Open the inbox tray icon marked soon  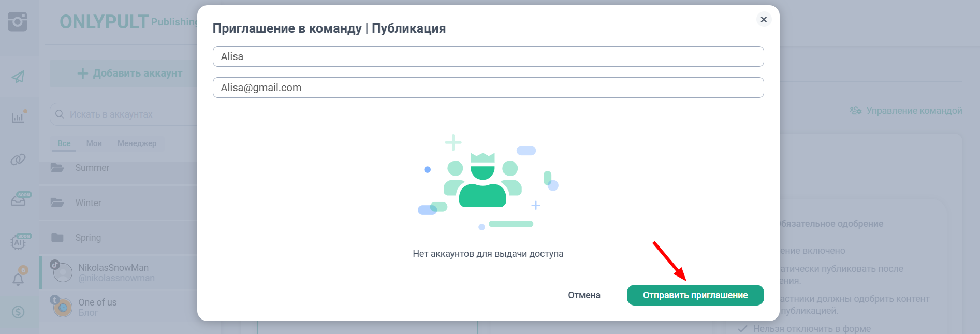coord(19,200)
